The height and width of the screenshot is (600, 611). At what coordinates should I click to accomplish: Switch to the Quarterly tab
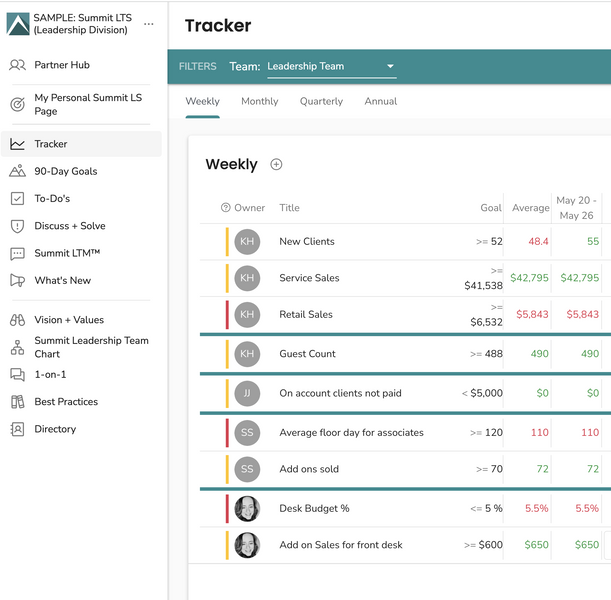[321, 102]
